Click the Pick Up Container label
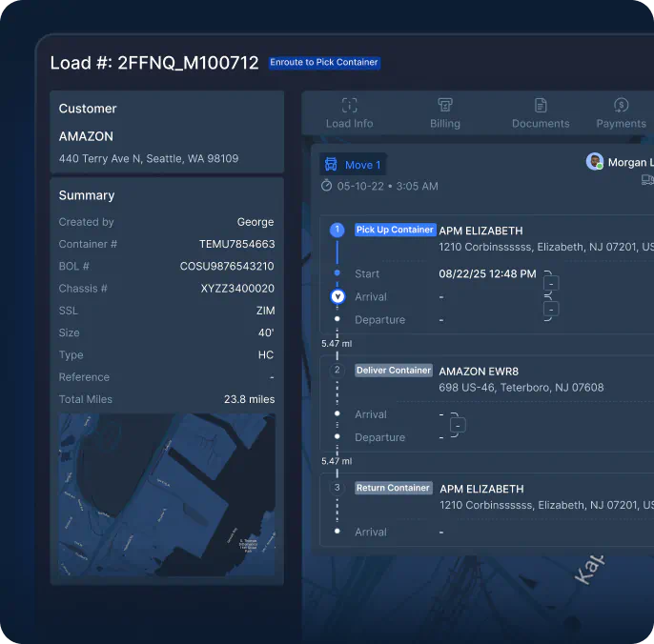654x644 pixels. tap(395, 230)
